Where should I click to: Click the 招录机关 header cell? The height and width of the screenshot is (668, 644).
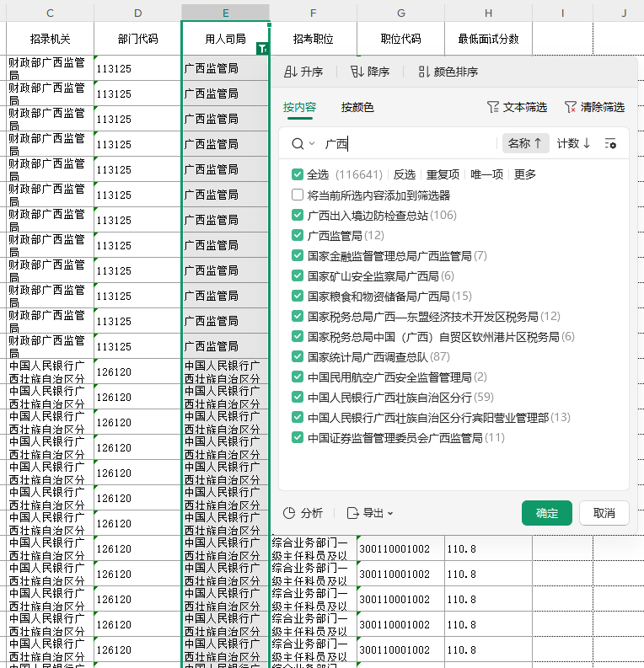click(x=50, y=39)
